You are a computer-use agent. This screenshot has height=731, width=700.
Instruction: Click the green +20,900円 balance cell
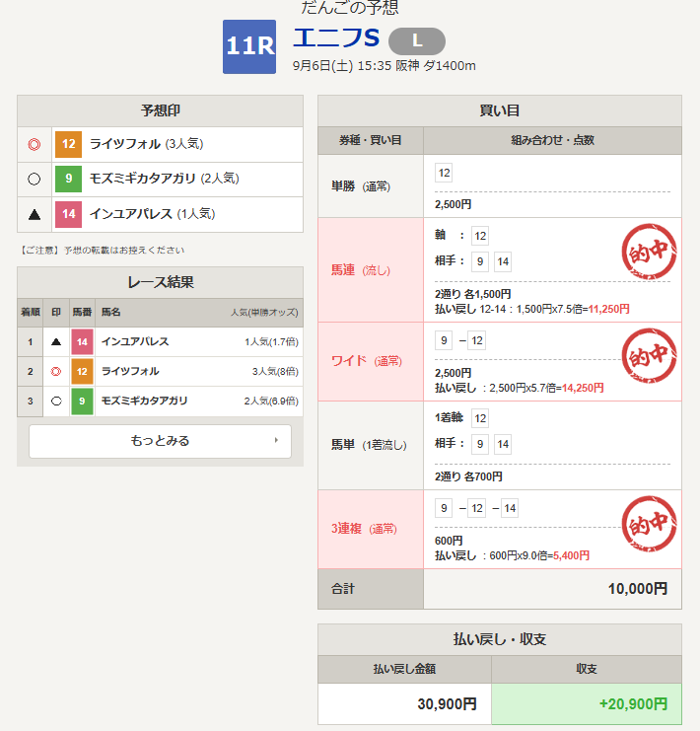586,704
